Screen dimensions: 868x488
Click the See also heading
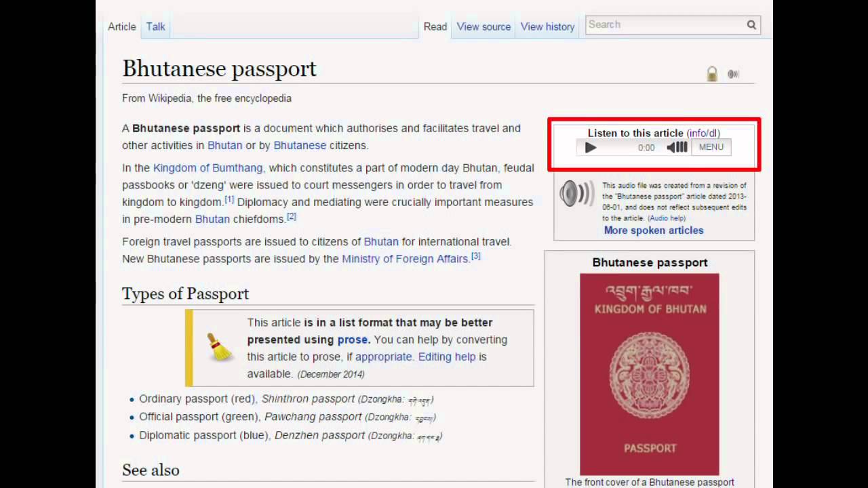click(151, 470)
